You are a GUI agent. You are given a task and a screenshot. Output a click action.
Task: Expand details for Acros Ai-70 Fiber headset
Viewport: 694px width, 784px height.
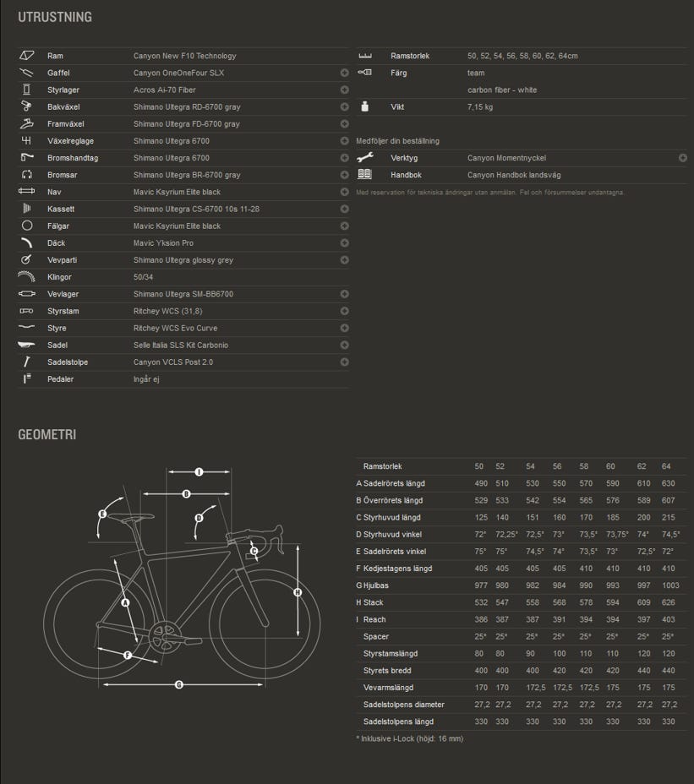[x=344, y=90]
